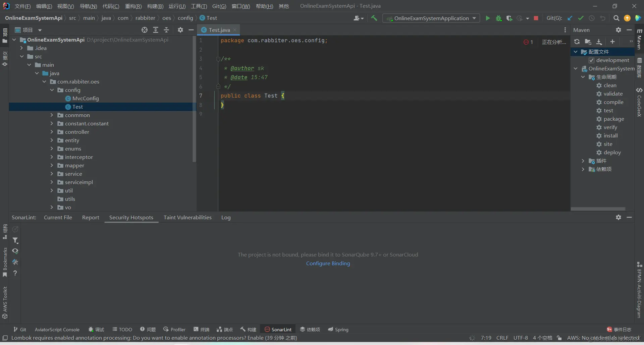Add a Maven project with plus
Viewport: 644px width, 345px height.
[x=612, y=42]
